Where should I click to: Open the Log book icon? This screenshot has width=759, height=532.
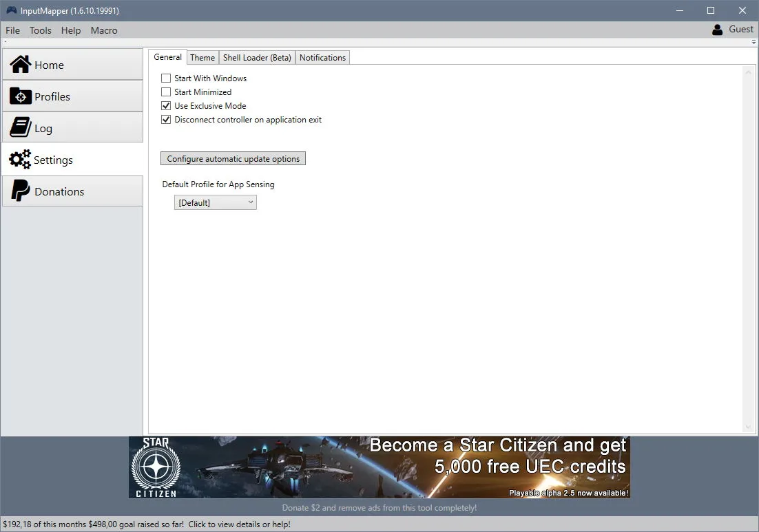[21, 127]
